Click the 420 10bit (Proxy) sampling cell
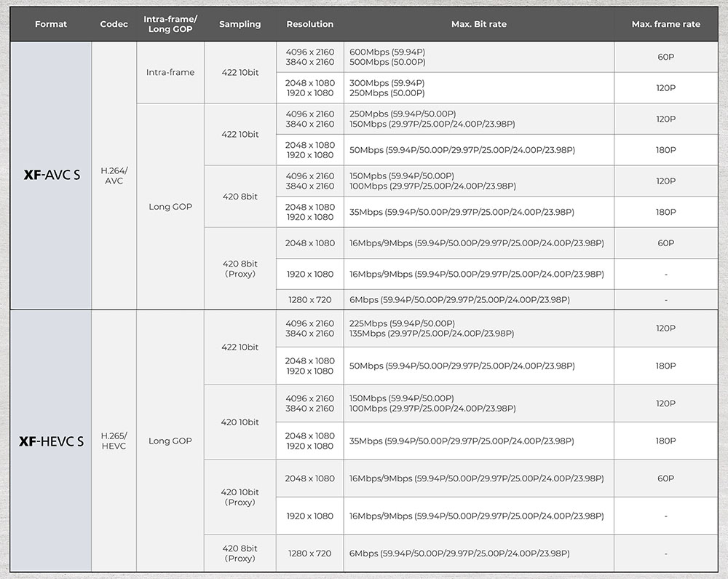The width and height of the screenshot is (728, 579). 240,497
